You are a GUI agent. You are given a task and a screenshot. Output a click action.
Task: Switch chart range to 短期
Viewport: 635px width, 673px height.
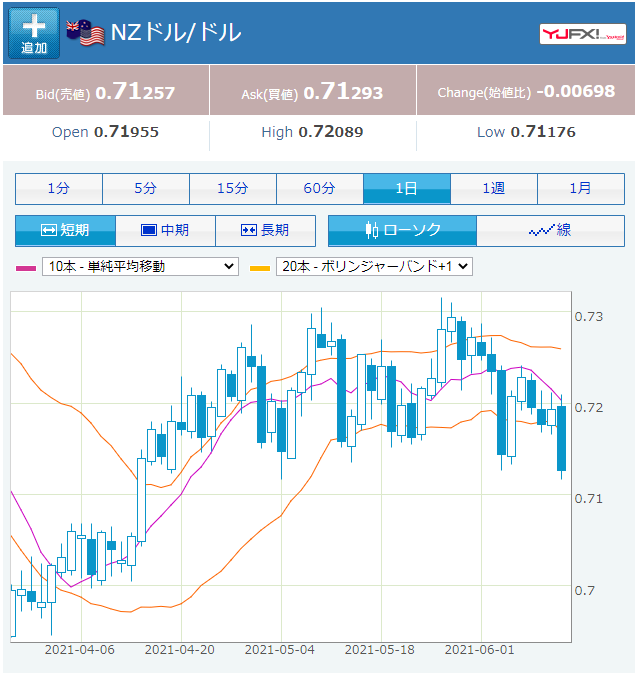click(x=65, y=230)
